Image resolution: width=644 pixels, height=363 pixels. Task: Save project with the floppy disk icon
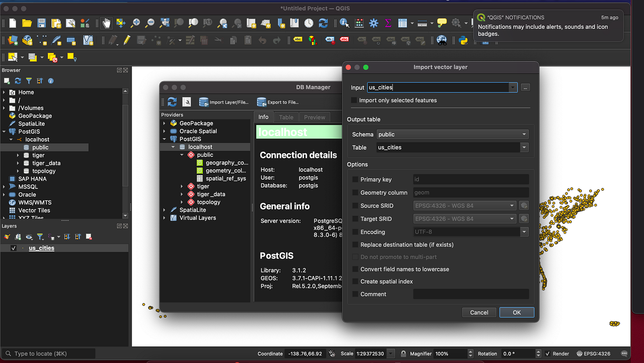[41, 23]
